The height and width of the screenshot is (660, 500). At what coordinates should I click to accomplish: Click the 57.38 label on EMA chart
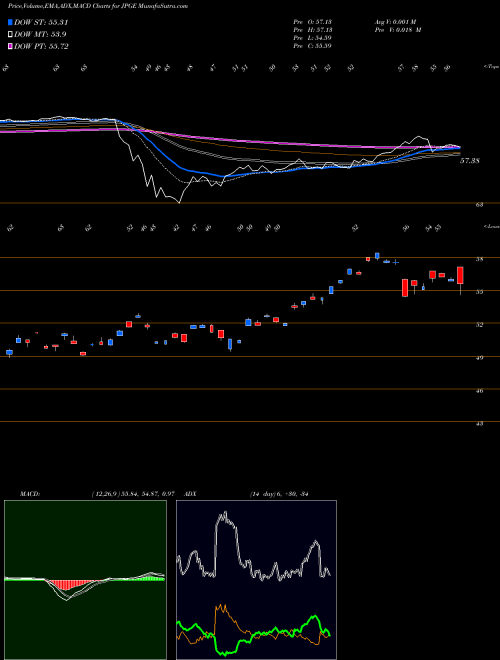(470, 161)
